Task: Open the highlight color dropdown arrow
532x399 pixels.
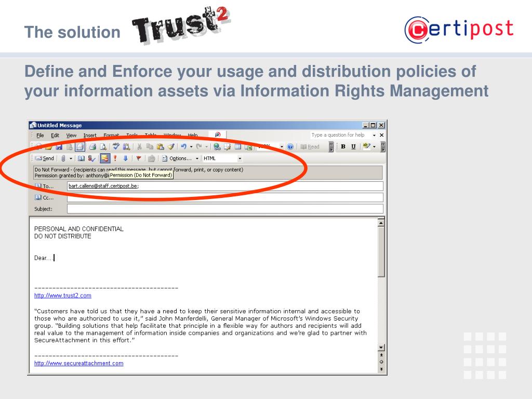Action: pos(374,147)
